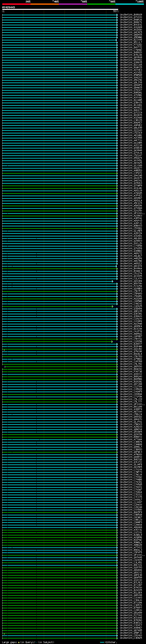Image resolution: width=146 pixels, height=644 pixels.
Task: Click the orange ~40% identity color segment
Action: pyautogui.click(x=45, y=4)
